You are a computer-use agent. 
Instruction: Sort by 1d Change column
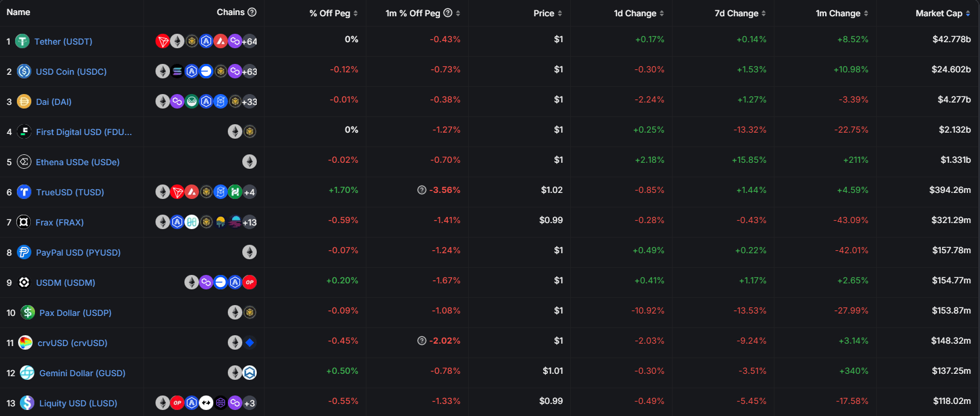639,13
